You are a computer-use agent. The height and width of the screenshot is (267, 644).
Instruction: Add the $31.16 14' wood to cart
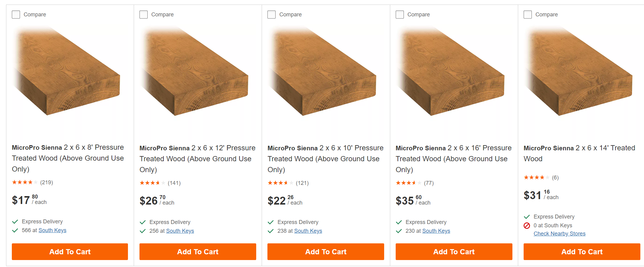pyautogui.click(x=582, y=252)
